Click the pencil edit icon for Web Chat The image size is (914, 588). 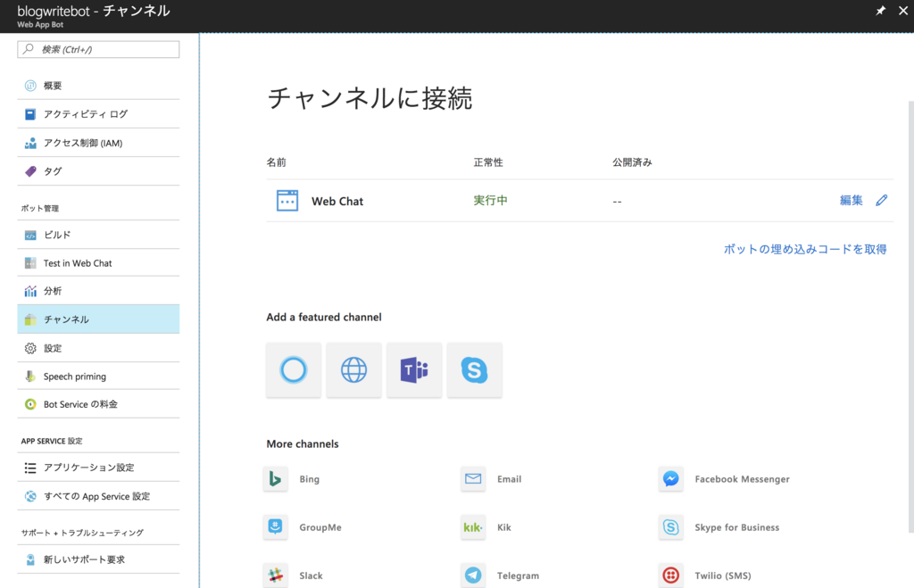click(x=882, y=201)
